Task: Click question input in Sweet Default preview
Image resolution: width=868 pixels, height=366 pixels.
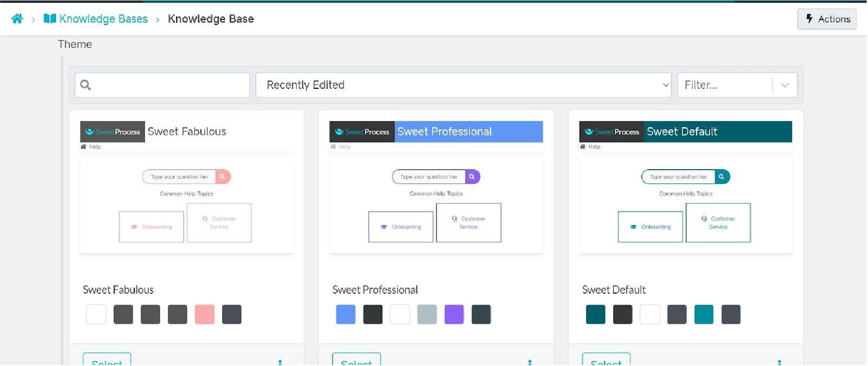Action: click(x=679, y=177)
